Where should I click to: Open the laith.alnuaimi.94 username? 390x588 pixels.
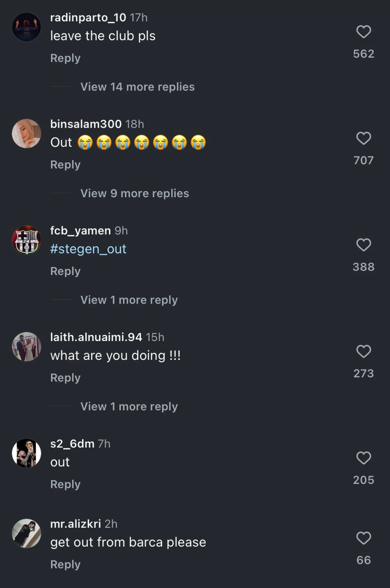tap(96, 337)
